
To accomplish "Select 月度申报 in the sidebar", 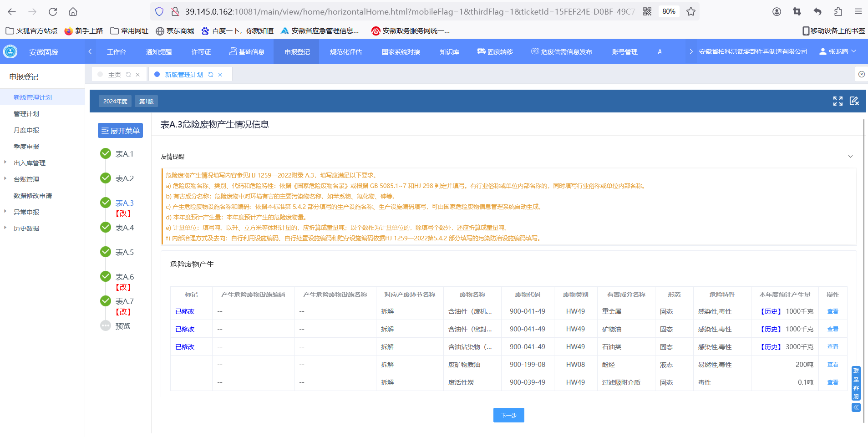I will (26, 130).
